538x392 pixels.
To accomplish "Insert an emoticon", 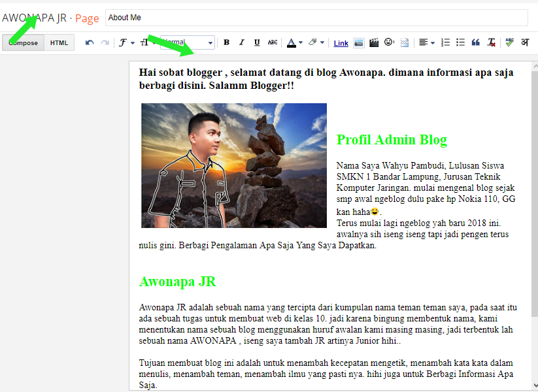I will click(x=389, y=42).
